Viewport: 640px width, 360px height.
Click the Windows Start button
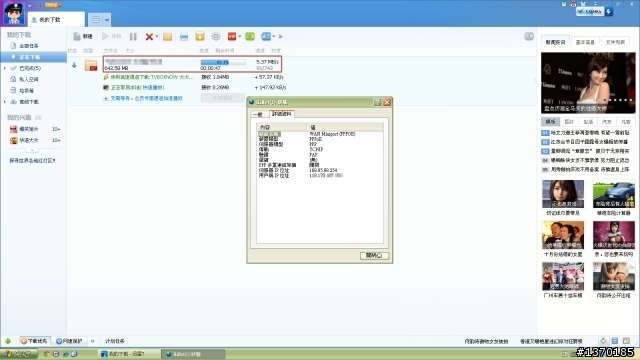point(18,354)
